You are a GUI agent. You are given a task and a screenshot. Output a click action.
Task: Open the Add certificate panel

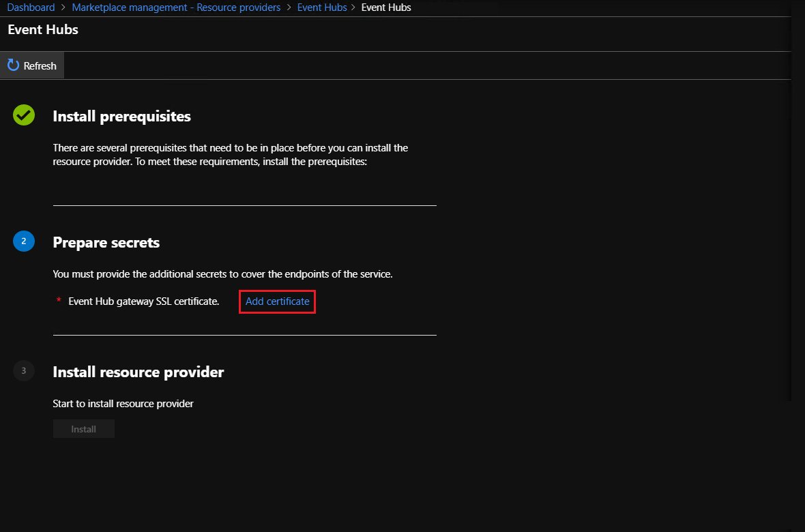click(277, 301)
